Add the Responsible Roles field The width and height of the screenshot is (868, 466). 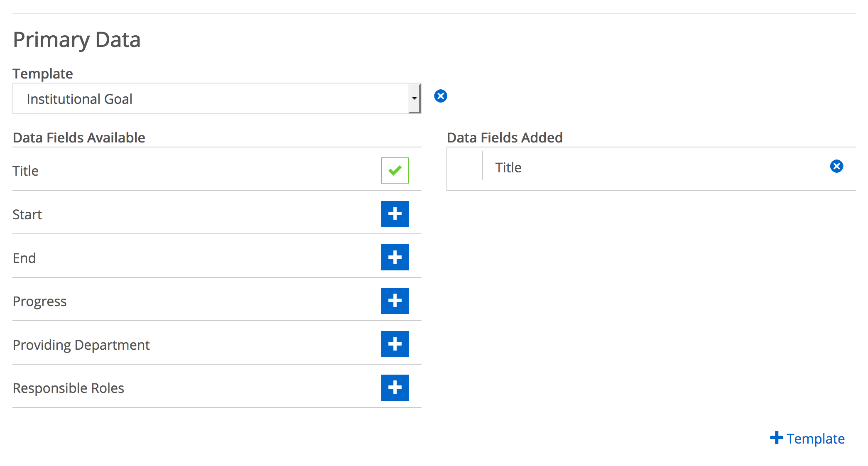[x=395, y=388]
